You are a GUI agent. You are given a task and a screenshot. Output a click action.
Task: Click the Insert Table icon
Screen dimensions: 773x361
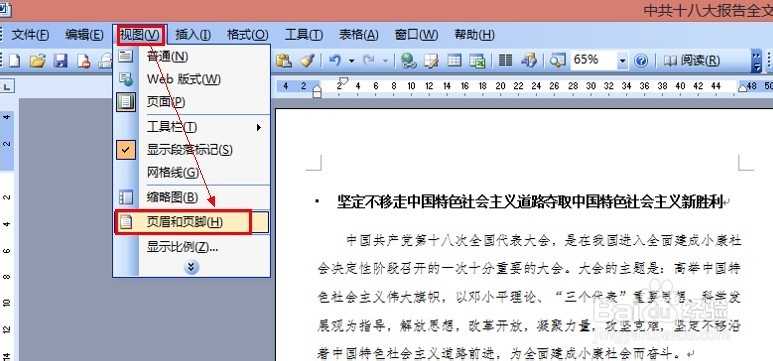tap(454, 61)
